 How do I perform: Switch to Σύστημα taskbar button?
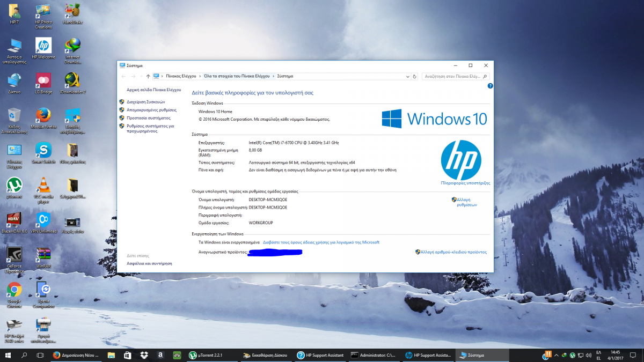(x=481, y=355)
